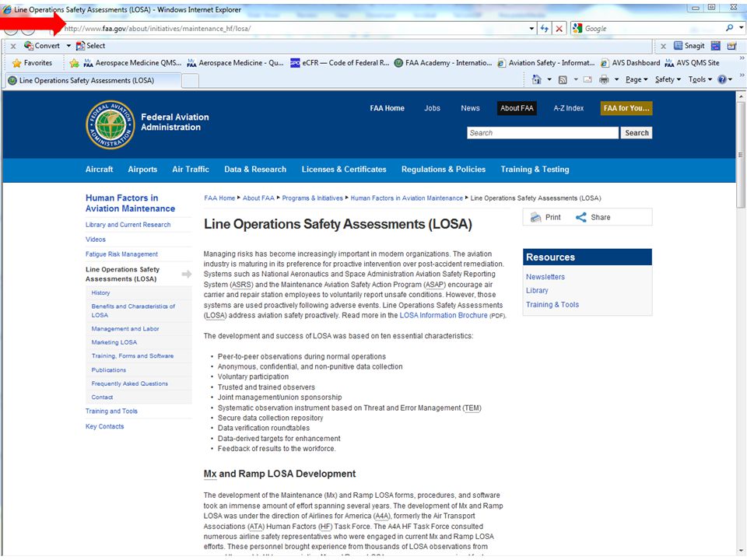Open the A-Z Index link
The height and width of the screenshot is (560, 747).
[x=568, y=108]
